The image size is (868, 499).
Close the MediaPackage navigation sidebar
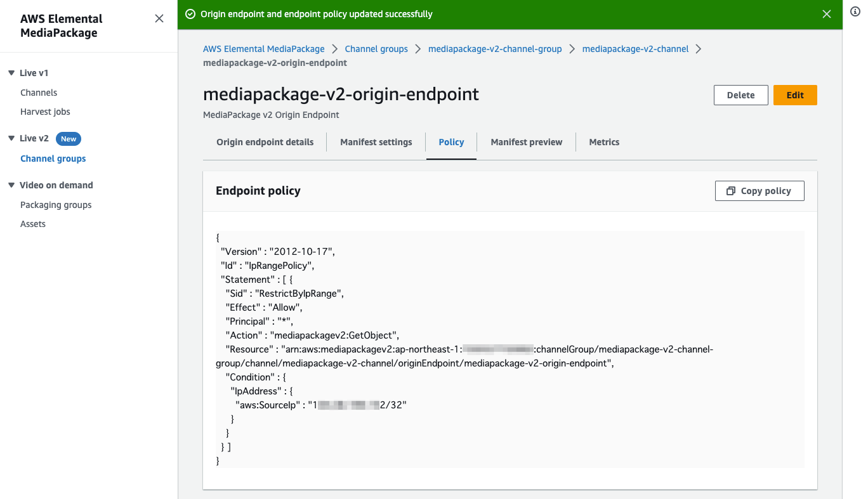point(159,18)
